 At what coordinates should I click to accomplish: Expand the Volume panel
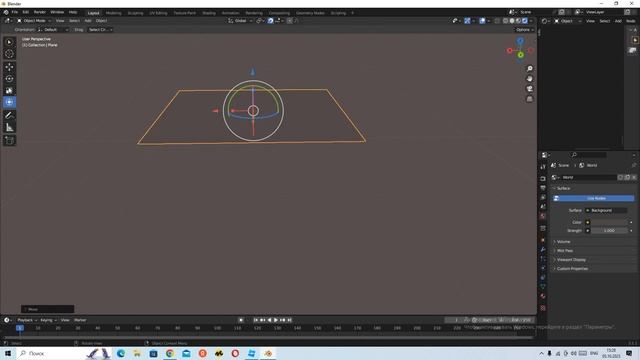(594, 242)
